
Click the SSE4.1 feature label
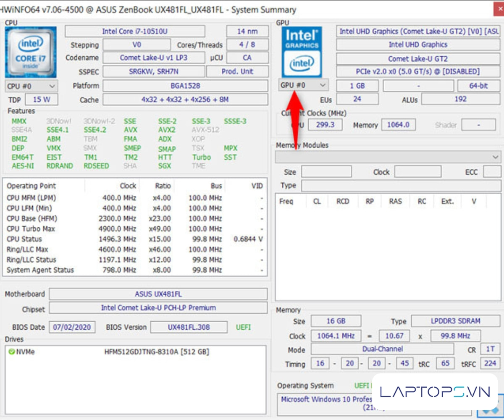tap(58, 130)
